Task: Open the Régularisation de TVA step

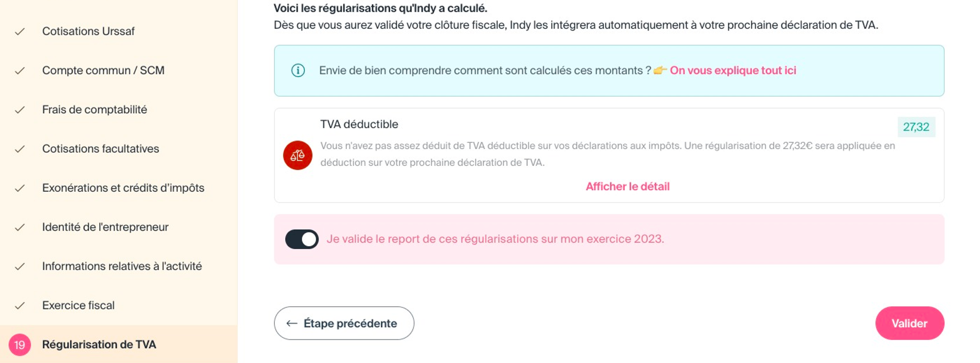Action: click(x=99, y=345)
